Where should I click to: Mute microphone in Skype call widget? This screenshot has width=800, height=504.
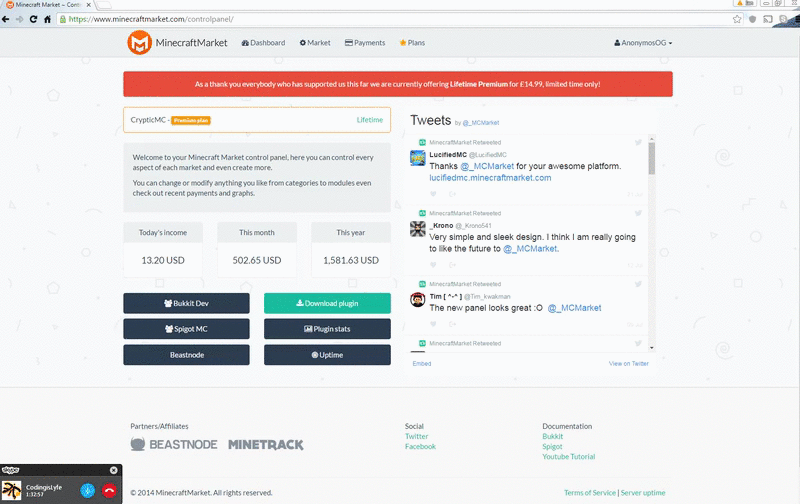coord(88,491)
